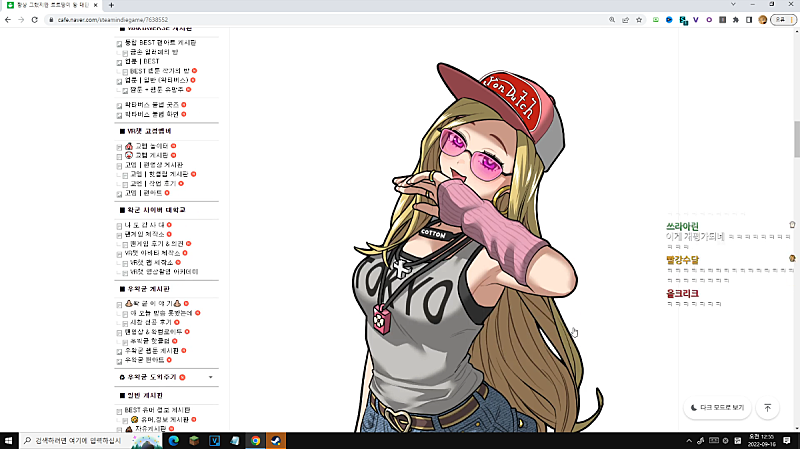Screen dimensions: 800x449
Task: Click the purple V extension icon
Action: point(696,20)
